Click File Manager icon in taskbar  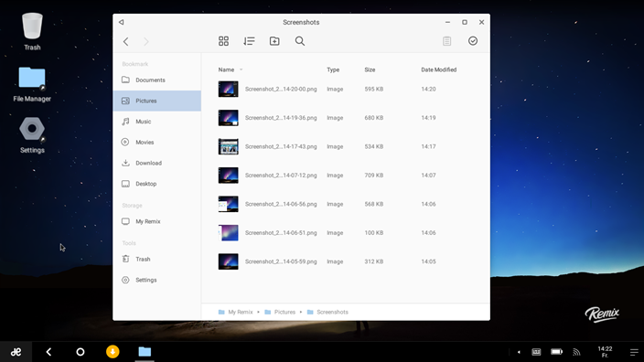[x=145, y=352]
